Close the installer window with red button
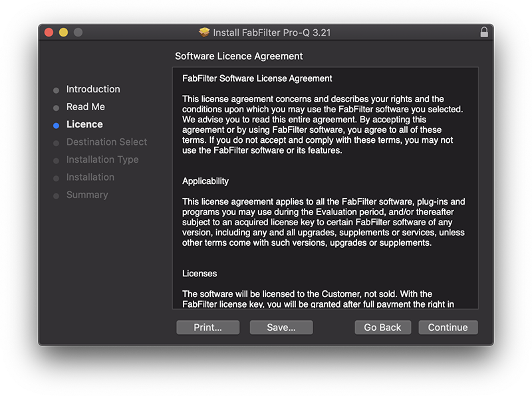Viewport: 532px width, 396px height. pos(49,32)
